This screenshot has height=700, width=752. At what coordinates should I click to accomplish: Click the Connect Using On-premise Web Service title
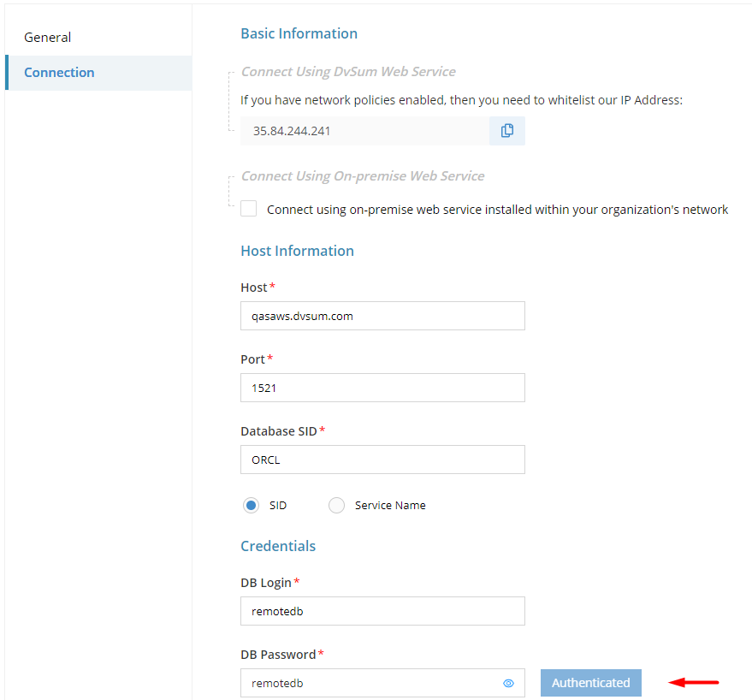(x=363, y=176)
